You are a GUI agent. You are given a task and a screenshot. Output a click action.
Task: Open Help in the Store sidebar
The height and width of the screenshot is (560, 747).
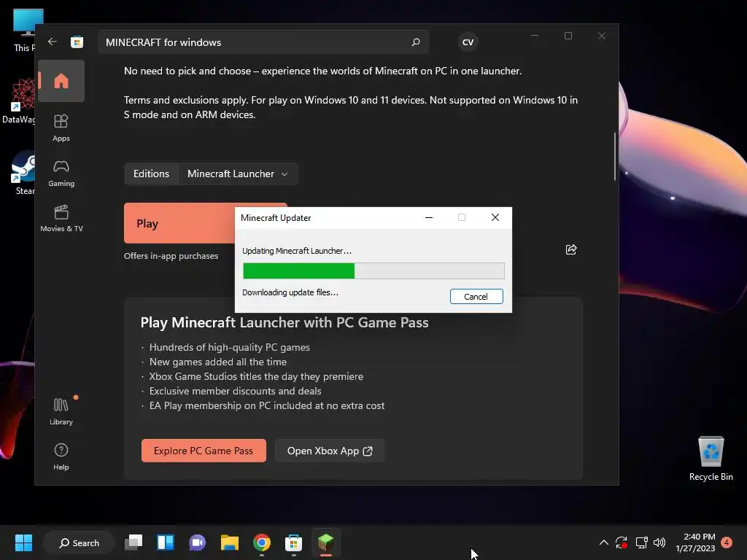click(x=61, y=456)
